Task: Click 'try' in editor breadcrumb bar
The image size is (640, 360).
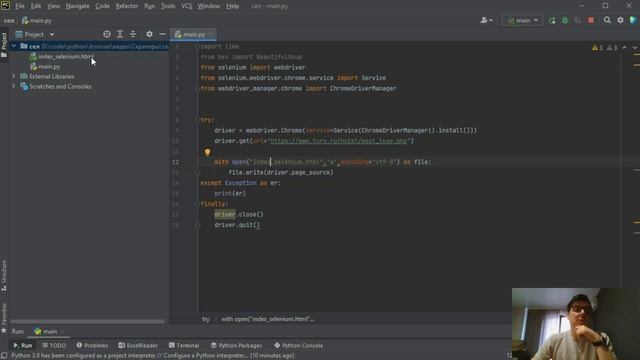Action: (206, 319)
